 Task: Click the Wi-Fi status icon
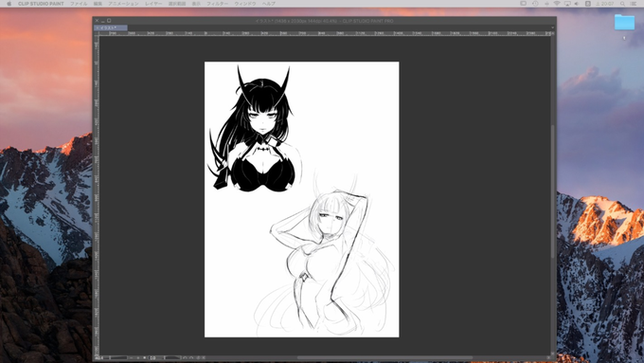[x=557, y=3]
